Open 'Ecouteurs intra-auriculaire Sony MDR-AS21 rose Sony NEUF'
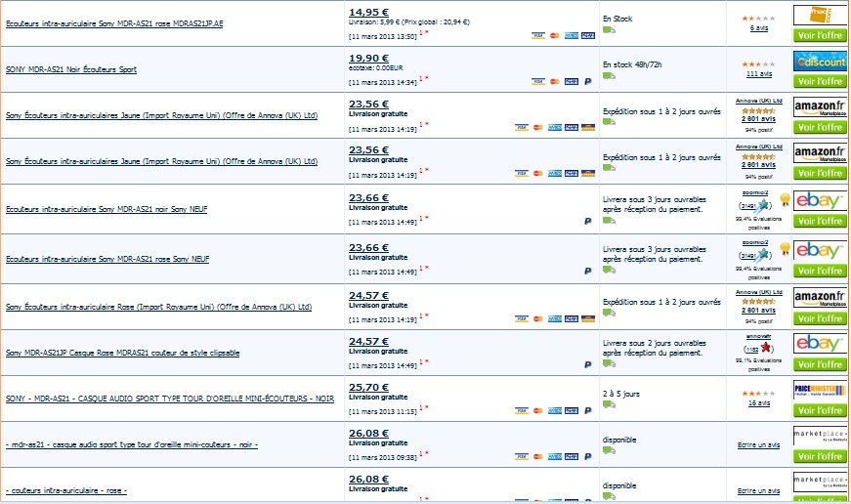Image resolution: width=851 pixels, height=504 pixels. click(107, 259)
